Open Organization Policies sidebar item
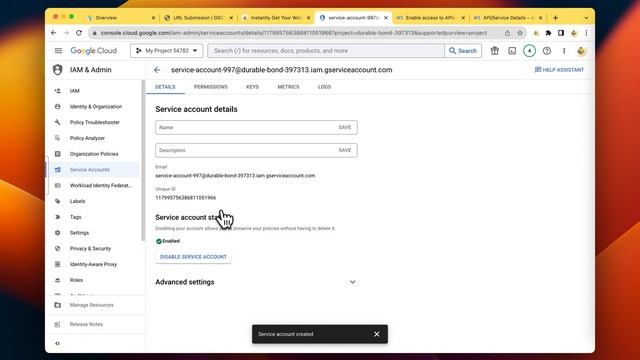 [x=94, y=154]
